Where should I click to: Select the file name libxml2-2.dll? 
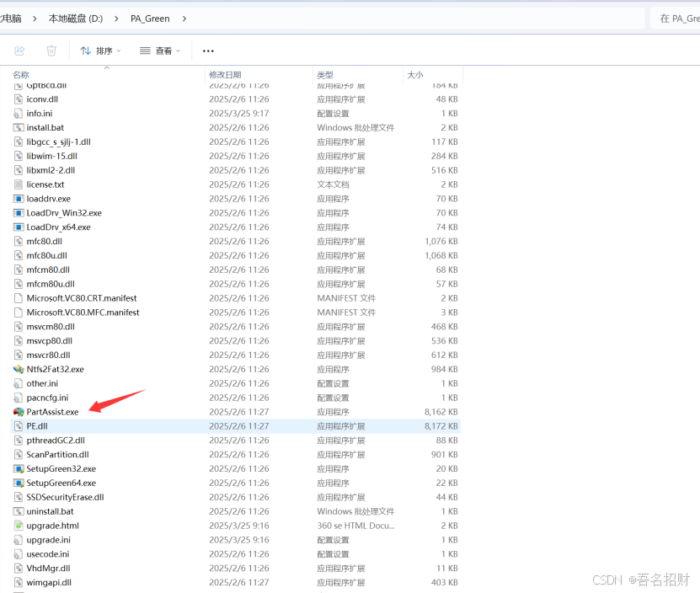(51, 171)
